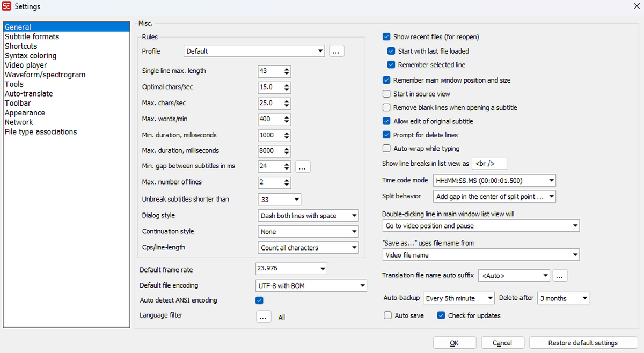Increase Single line max. length value
This screenshot has height=353, width=644.
coord(287,69)
